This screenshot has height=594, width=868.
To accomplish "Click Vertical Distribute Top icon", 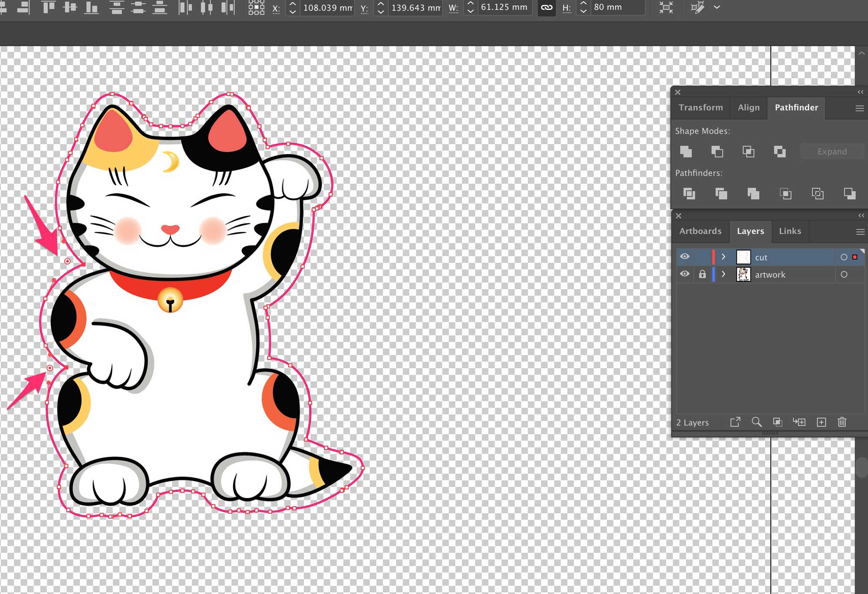I will pyautogui.click(x=116, y=7).
